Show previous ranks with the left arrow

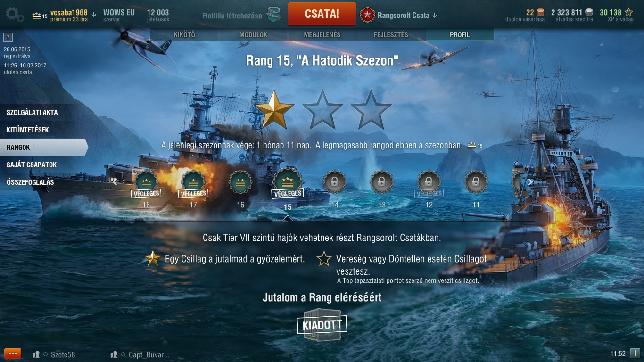click(115, 182)
